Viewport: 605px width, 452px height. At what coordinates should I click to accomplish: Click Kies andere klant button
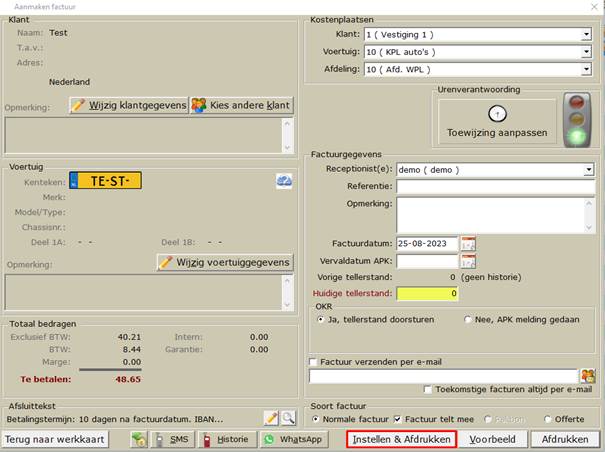pyautogui.click(x=242, y=105)
